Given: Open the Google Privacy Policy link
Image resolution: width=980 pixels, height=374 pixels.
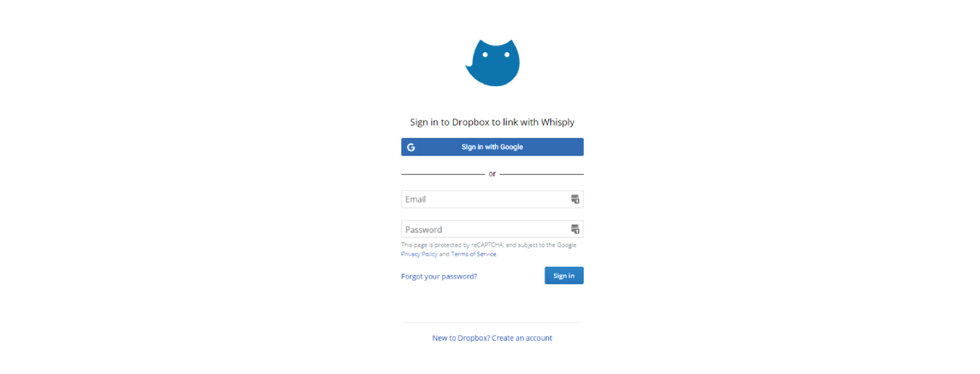Looking at the screenshot, I should click(419, 254).
